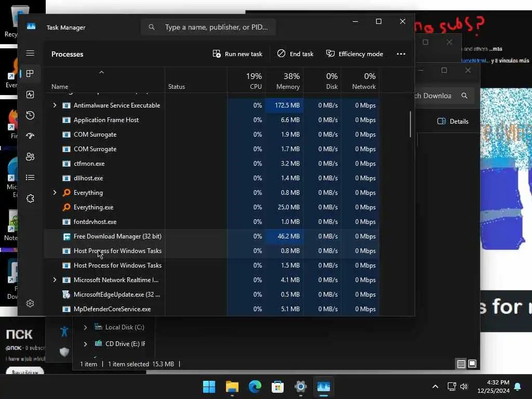
Task: Open the Services page icon in sidebar
Action: click(x=30, y=198)
